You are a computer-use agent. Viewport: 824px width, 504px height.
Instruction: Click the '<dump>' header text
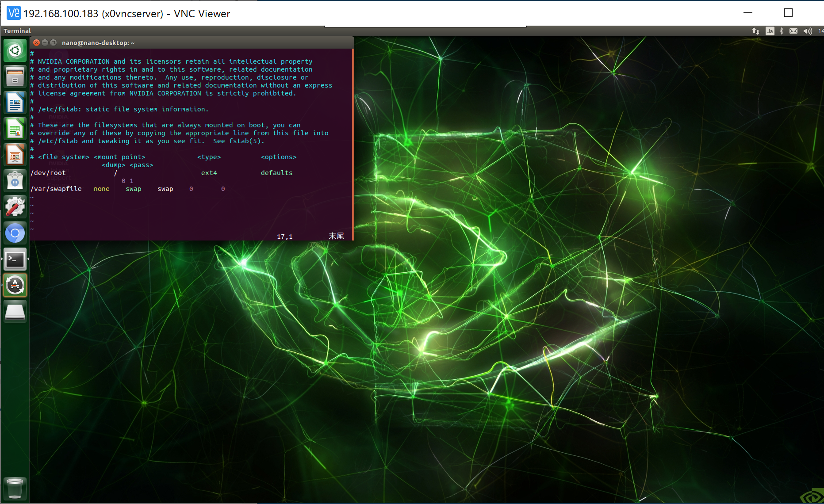pos(114,165)
